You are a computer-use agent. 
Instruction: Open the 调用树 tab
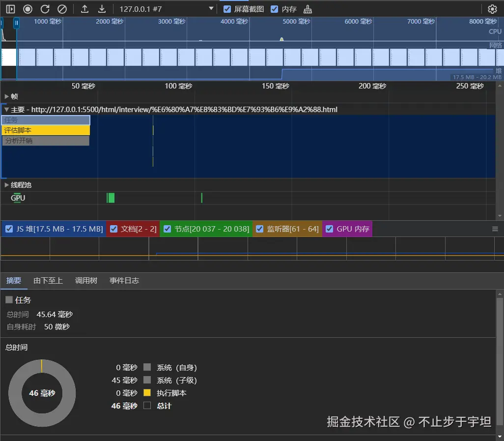[86, 281]
